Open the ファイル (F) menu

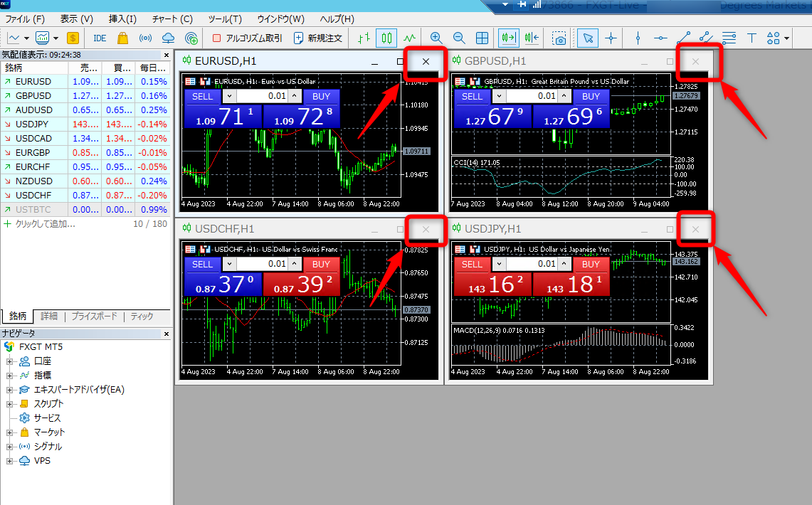pyautogui.click(x=24, y=19)
